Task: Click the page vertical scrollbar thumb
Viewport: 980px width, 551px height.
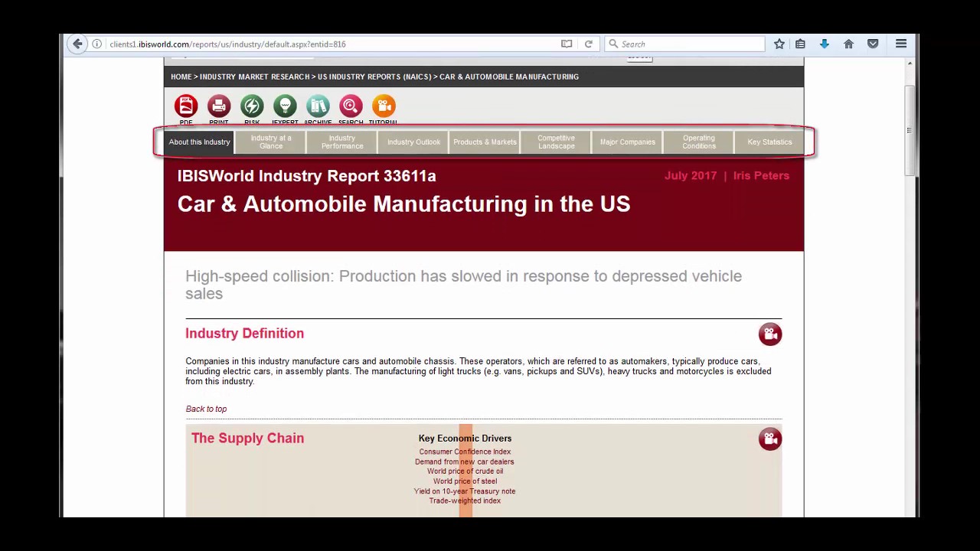Action: (910, 130)
